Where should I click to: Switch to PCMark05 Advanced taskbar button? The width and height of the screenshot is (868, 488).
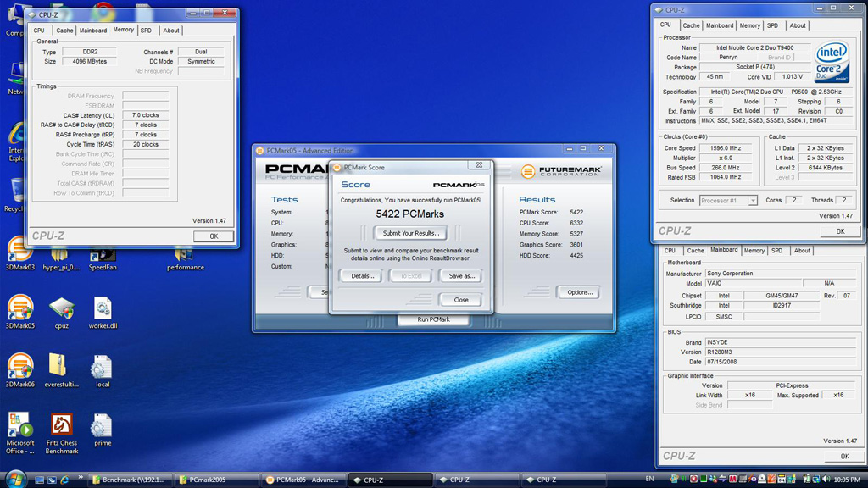(x=304, y=480)
